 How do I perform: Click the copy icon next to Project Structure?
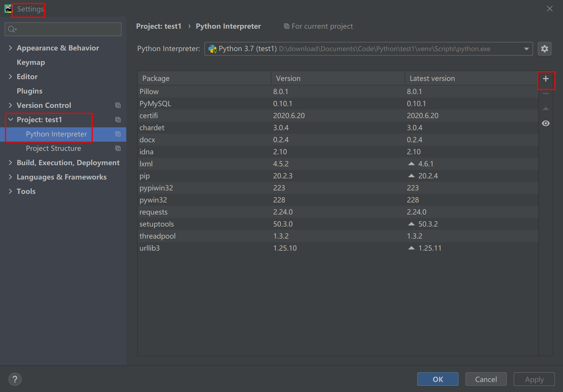tap(118, 148)
